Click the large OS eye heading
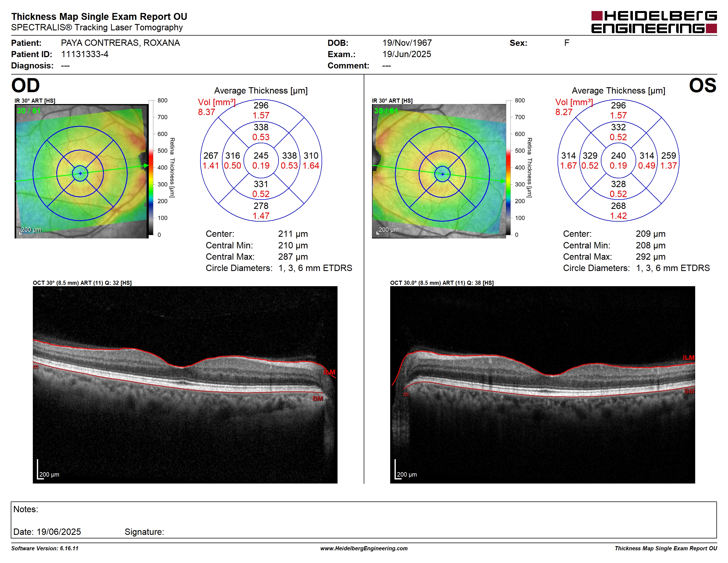The width and height of the screenshot is (728, 563). point(703,85)
